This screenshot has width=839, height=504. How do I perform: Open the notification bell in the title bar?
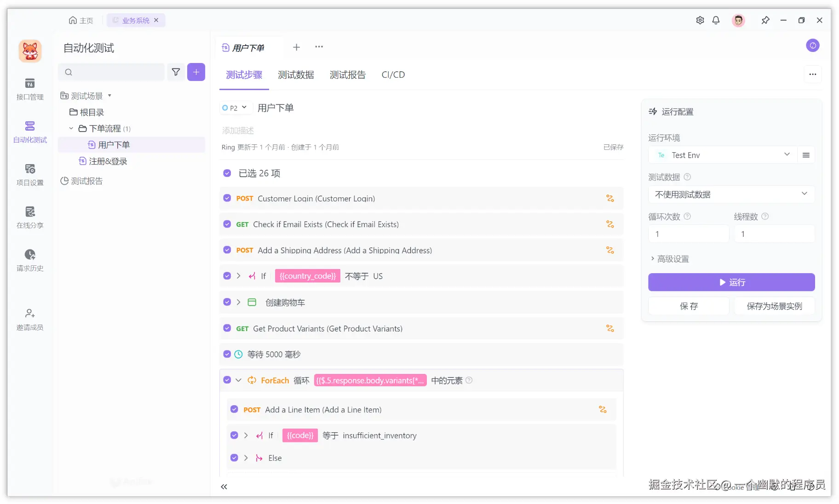[x=716, y=20]
